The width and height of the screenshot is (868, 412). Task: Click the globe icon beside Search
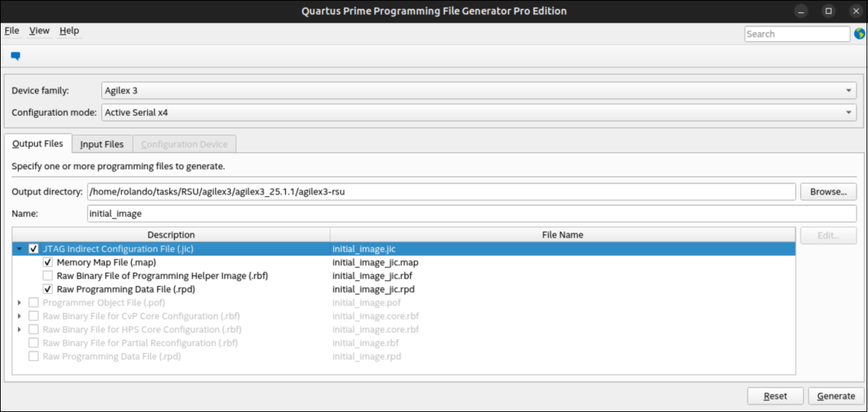coord(859,34)
